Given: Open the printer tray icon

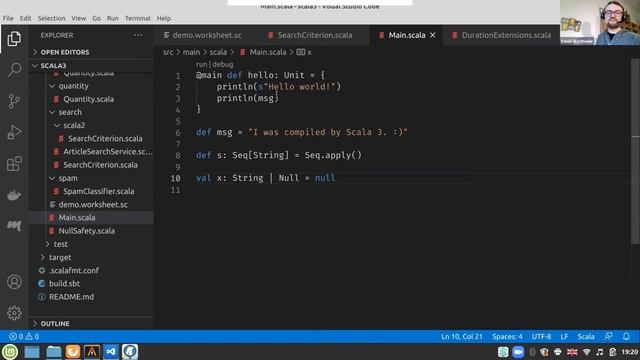Looking at the screenshot, I should tap(558, 352).
